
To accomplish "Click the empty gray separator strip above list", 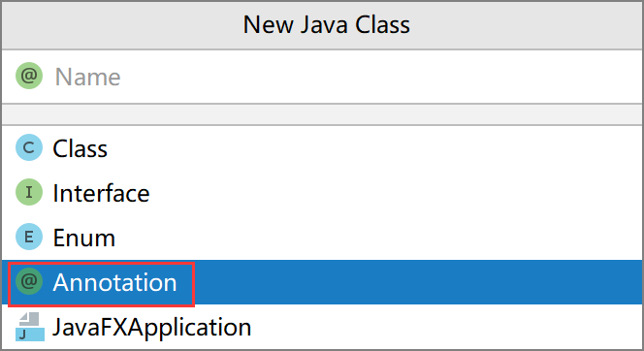I will (322, 114).
